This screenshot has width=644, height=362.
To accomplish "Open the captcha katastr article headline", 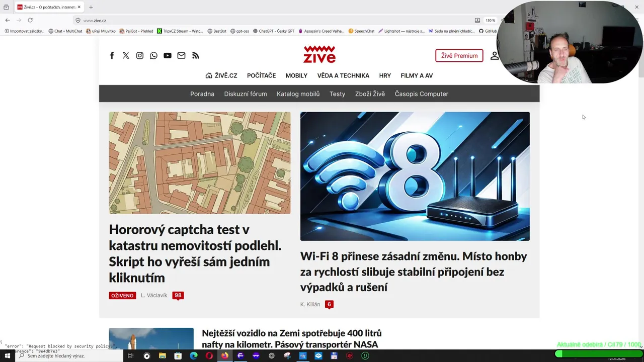I will click(x=195, y=253).
